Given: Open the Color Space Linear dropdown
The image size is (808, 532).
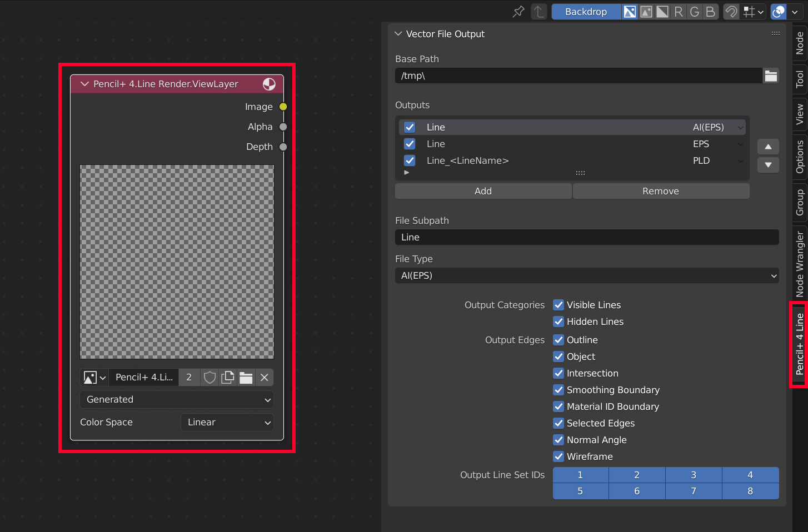Looking at the screenshot, I should click(227, 423).
